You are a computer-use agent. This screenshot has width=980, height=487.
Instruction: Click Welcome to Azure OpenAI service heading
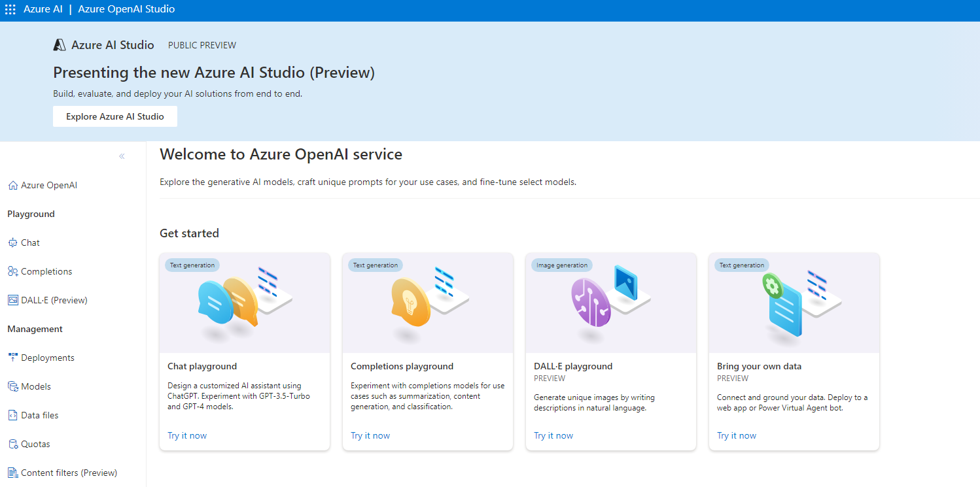pos(281,154)
